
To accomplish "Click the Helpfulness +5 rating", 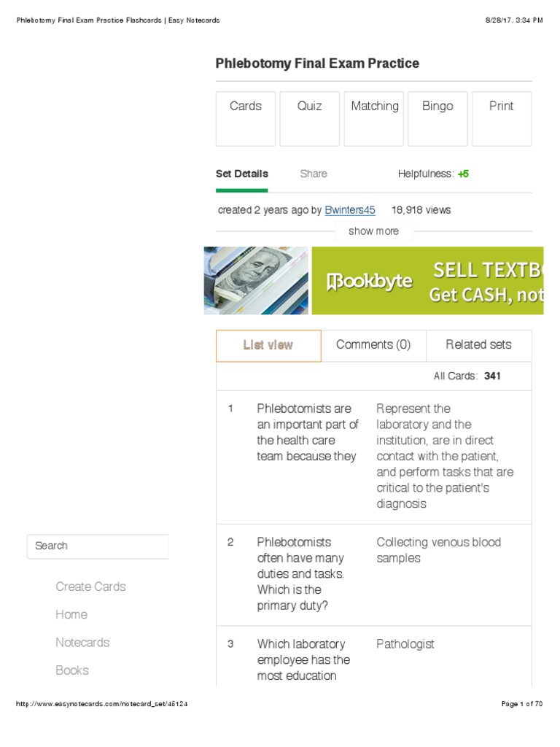I will click(x=463, y=174).
